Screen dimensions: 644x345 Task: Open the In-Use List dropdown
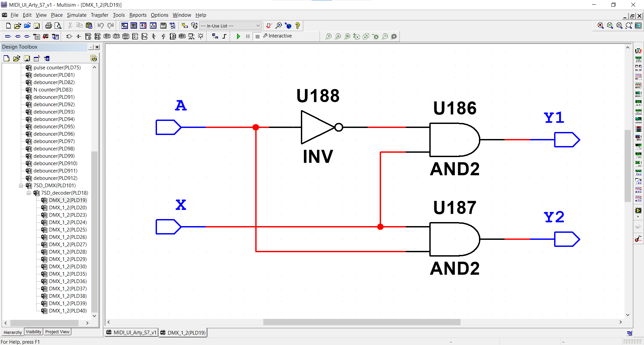pos(230,26)
